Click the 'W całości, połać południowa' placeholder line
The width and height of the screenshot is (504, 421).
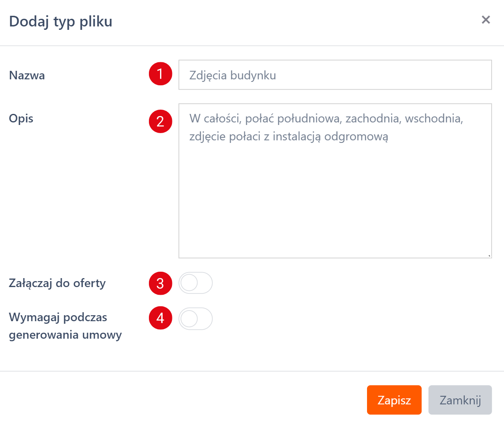click(326, 119)
